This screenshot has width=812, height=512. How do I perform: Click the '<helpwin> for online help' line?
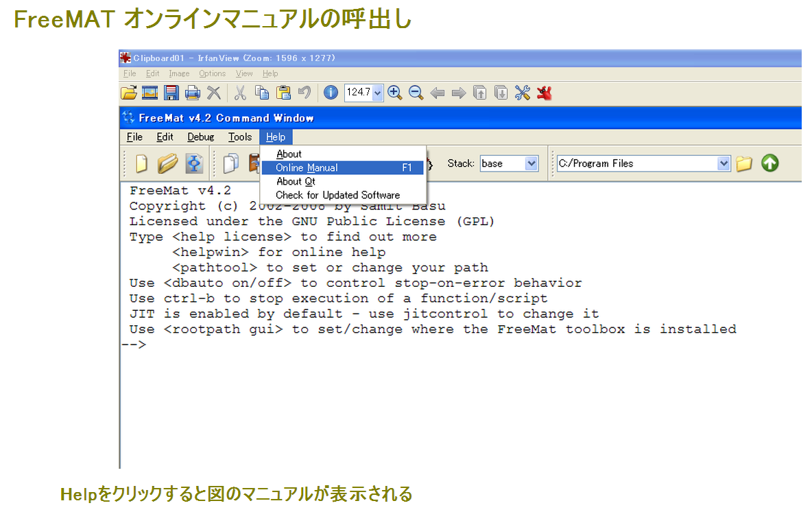point(278,252)
